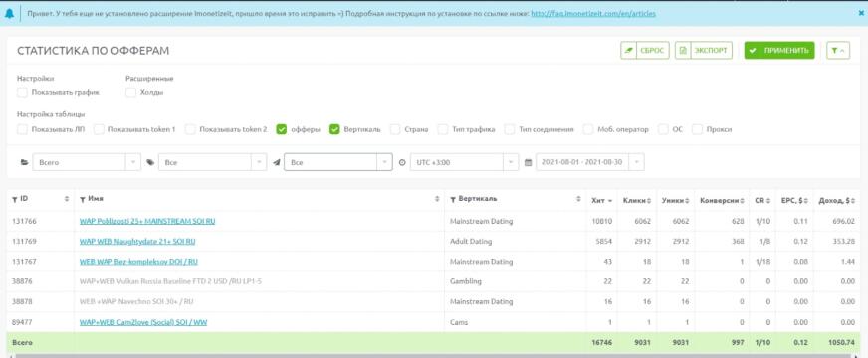Click total income 1050.74
The width and height of the screenshot is (868, 358).
[x=841, y=342]
